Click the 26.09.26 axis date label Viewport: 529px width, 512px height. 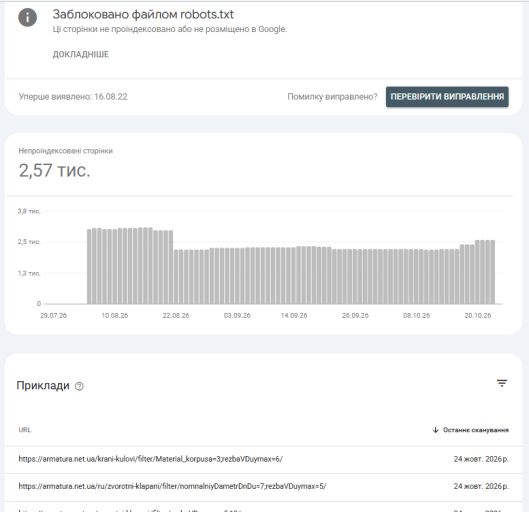point(355,316)
